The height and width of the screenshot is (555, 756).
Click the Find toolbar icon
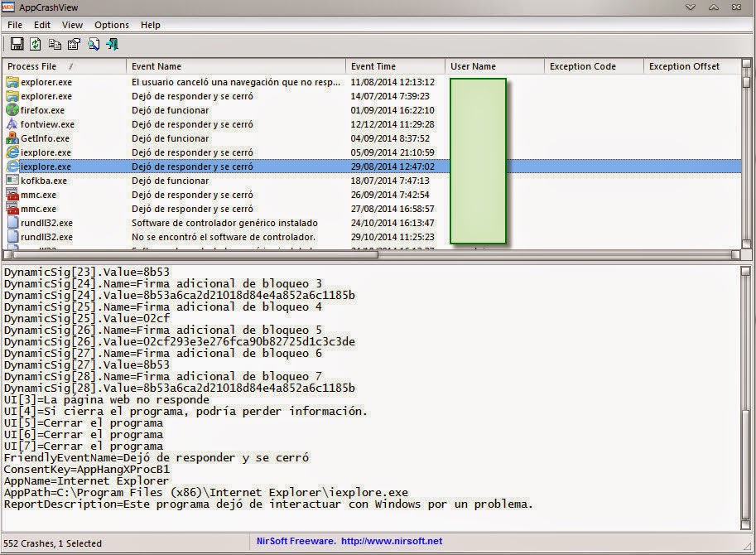coord(94,45)
